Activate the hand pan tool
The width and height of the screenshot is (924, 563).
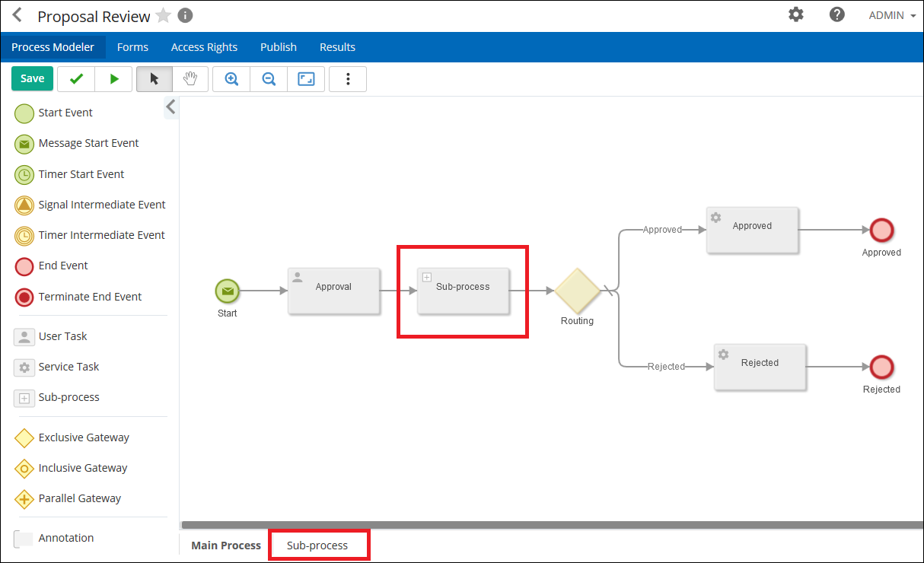190,78
